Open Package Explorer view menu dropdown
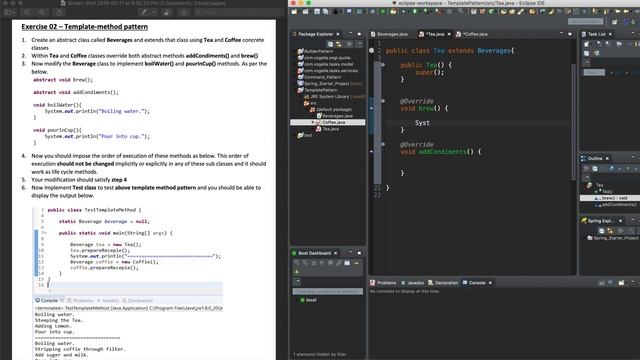Image resolution: width=640 pixels, height=360 pixels. pyautogui.click(x=359, y=44)
